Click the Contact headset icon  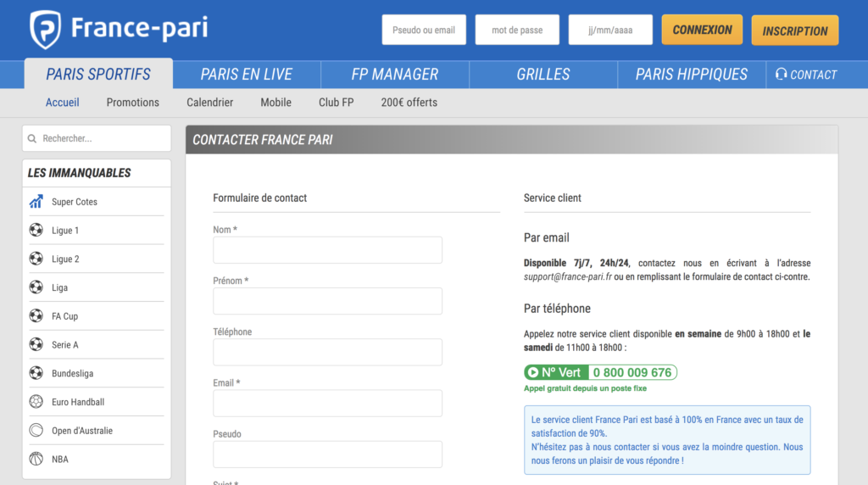click(x=781, y=74)
